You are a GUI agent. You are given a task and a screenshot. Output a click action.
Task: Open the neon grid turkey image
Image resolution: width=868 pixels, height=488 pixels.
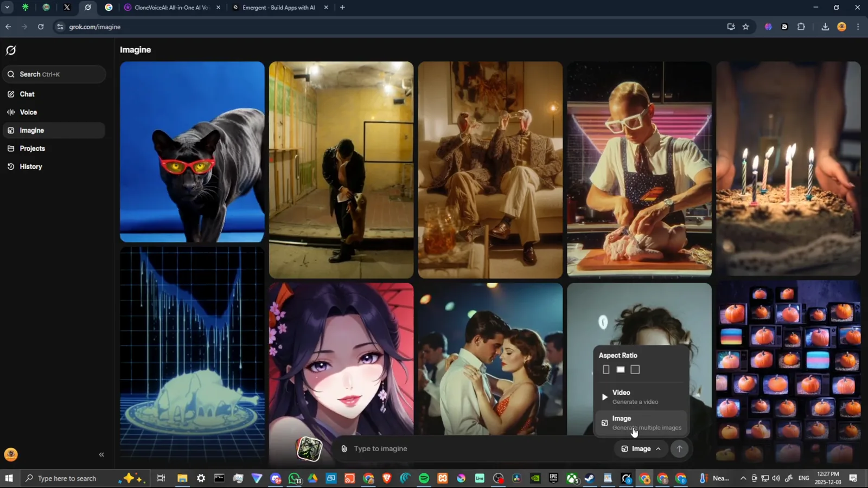pos(192,355)
